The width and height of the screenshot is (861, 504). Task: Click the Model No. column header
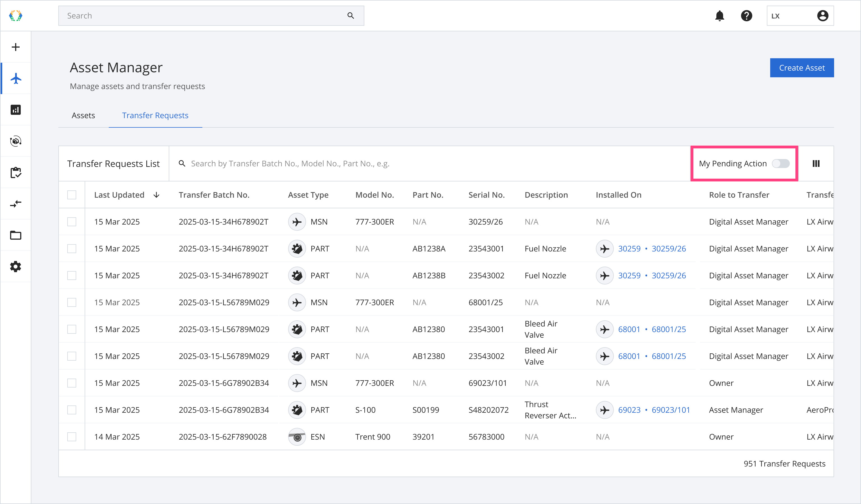point(374,195)
